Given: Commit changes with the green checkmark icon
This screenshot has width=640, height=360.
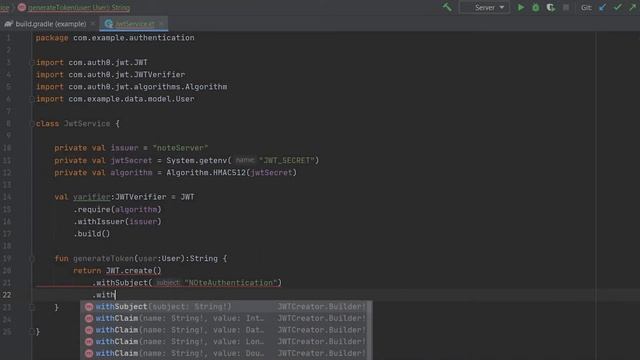Looking at the screenshot, I should 618,7.
